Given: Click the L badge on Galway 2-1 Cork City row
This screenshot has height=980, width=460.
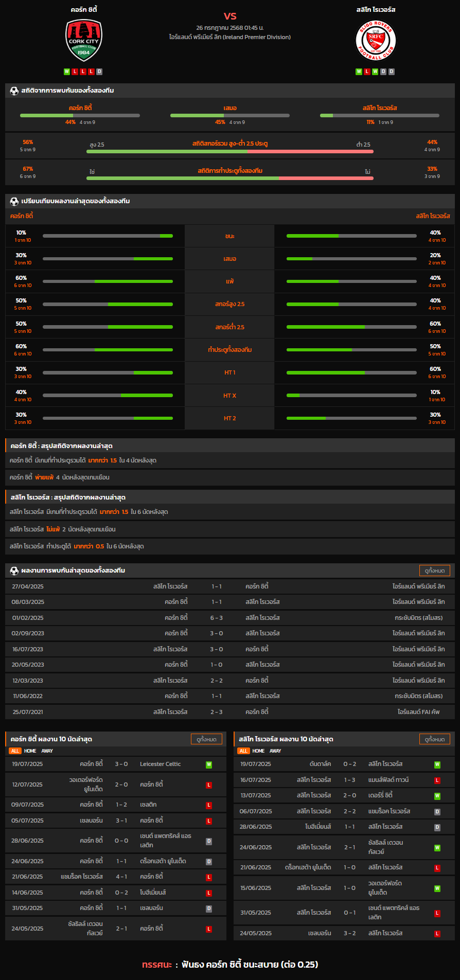Looking at the screenshot, I should pos(209,929).
